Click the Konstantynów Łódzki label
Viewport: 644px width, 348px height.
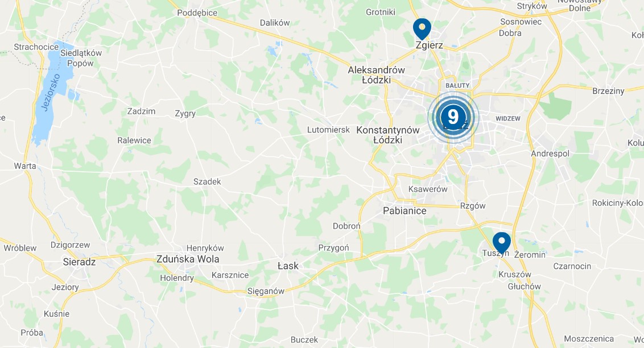(388, 135)
